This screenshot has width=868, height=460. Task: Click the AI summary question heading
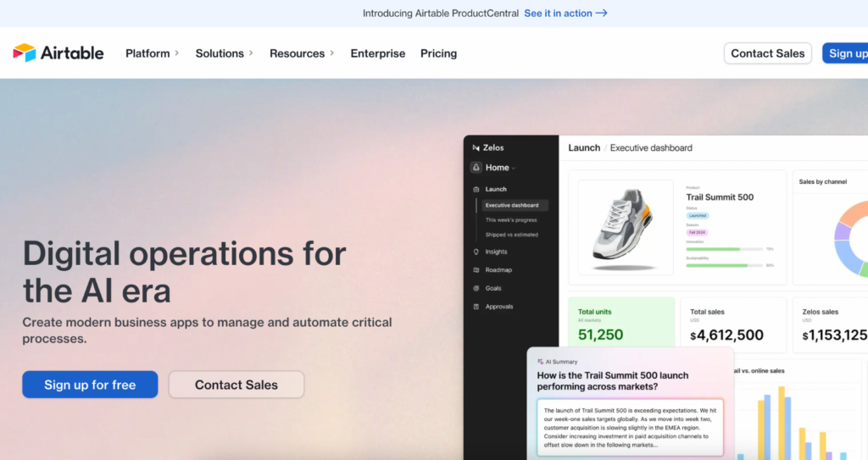[x=613, y=381]
